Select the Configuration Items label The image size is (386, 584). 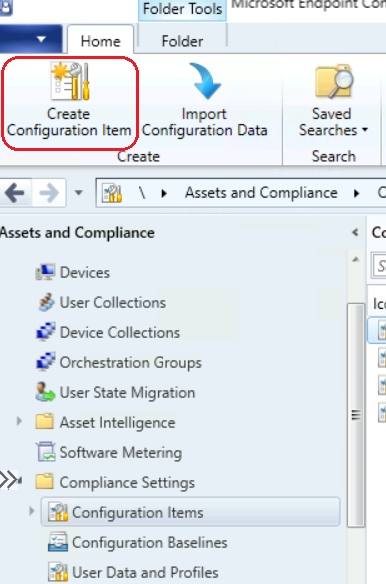coord(137,512)
